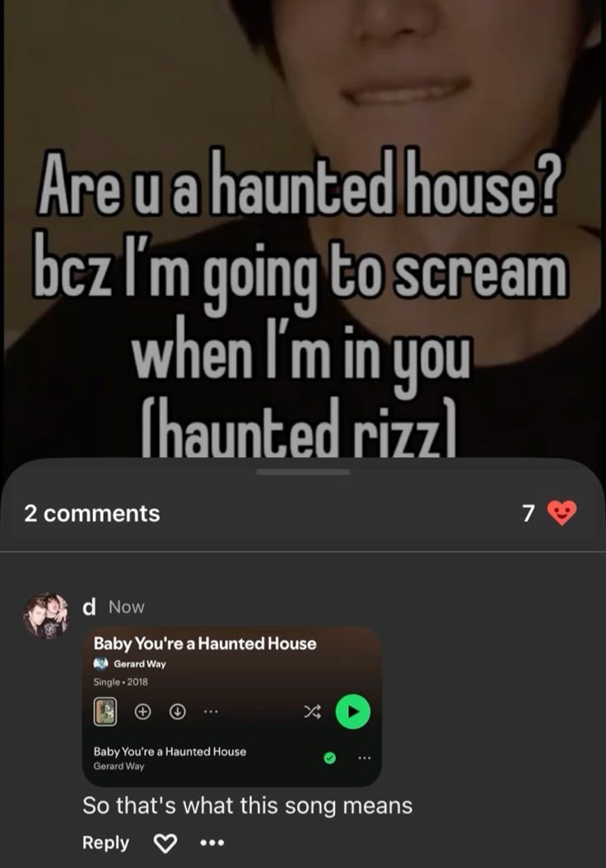Open commenter d's profile picture
This screenshot has height=868, width=606.
pos(46,615)
